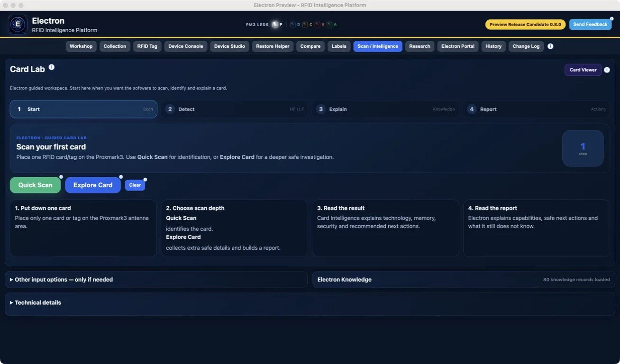The height and width of the screenshot is (364, 620).
Task: Open the Compare tab
Action: click(310, 46)
